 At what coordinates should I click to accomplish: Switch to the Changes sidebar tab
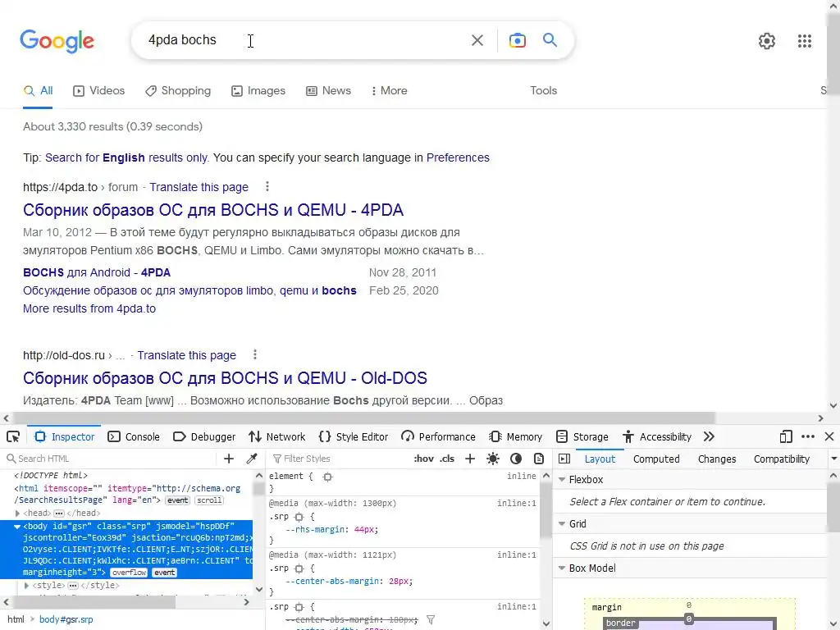point(717,459)
